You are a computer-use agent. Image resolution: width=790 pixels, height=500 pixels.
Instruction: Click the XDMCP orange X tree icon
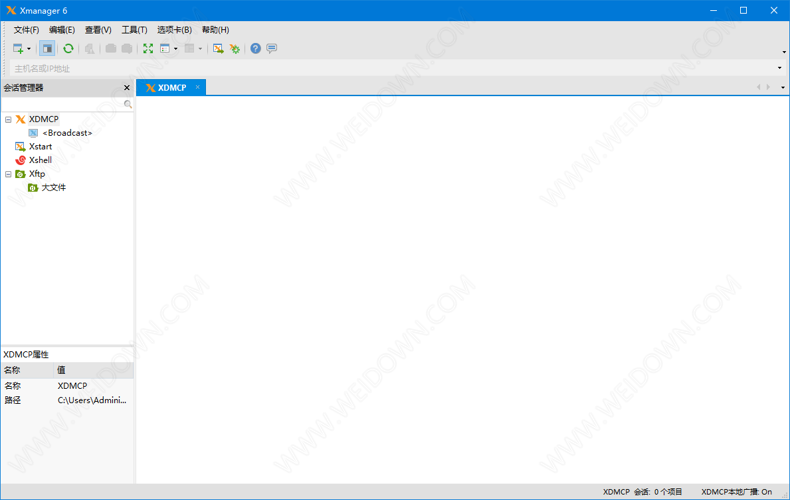(20, 119)
